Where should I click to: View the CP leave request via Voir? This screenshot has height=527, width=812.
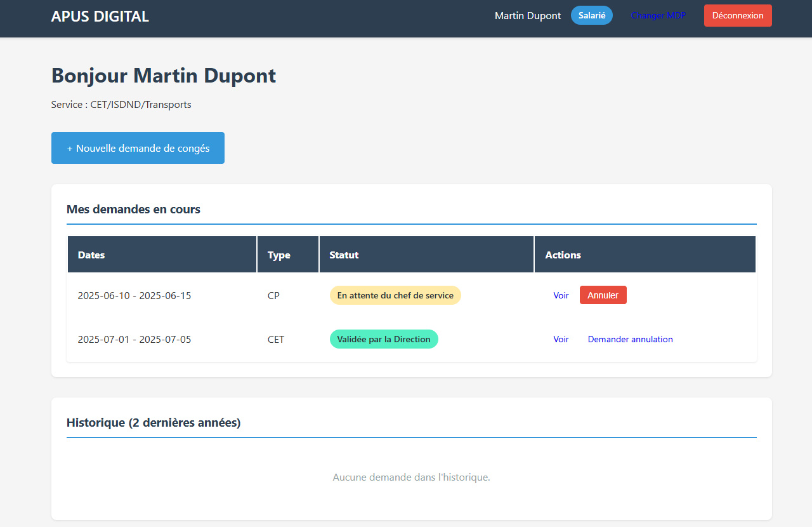561,296
